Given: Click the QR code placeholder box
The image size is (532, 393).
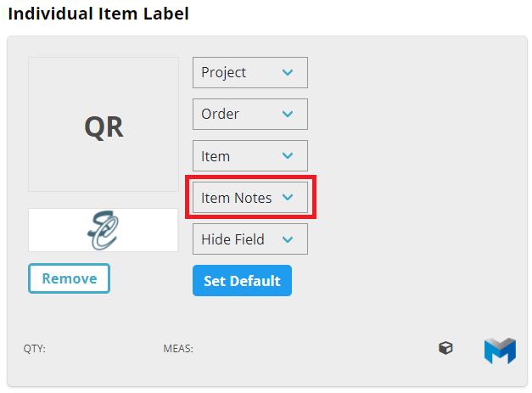Looking at the screenshot, I should 103,125.
